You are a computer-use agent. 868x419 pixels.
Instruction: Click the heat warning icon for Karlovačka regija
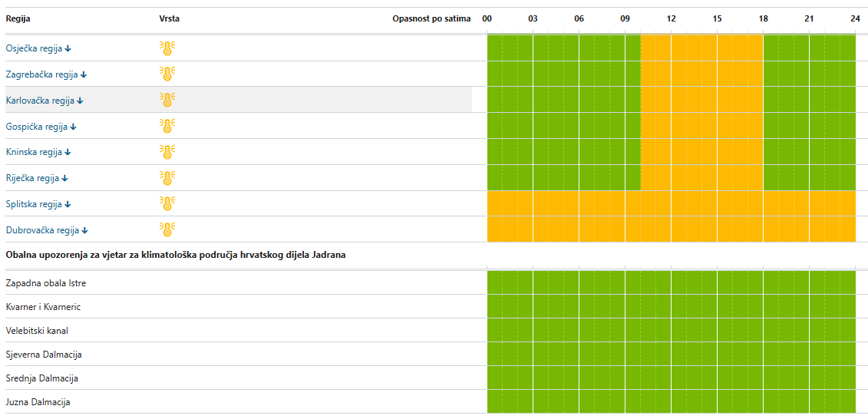[x=167, y=100]
